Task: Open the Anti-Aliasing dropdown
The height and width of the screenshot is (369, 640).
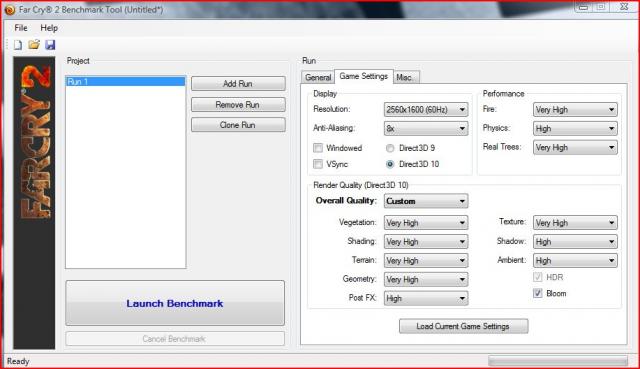Action: (x=426, y=129)
